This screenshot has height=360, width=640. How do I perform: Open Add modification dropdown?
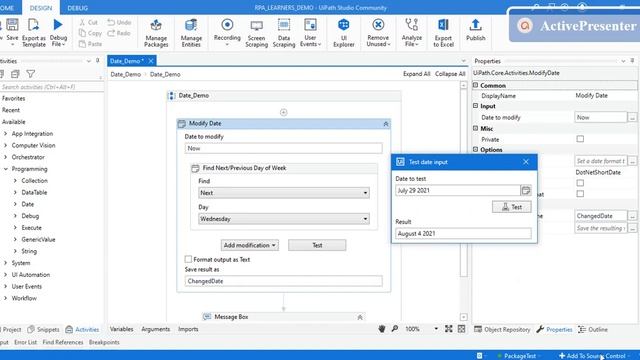coord(250,245)
